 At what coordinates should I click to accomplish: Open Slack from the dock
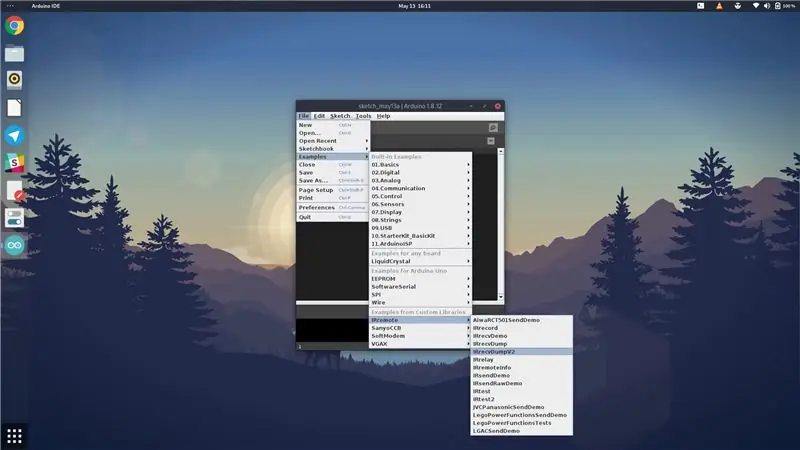[x=14, y=163]
